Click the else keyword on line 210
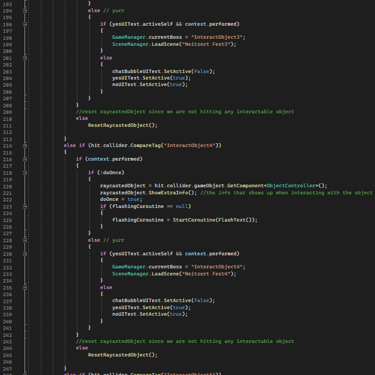 pos(82,118)
